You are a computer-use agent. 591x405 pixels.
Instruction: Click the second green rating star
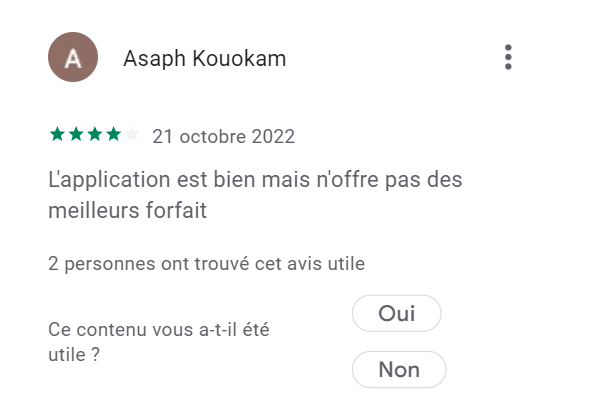pos(76,134)
